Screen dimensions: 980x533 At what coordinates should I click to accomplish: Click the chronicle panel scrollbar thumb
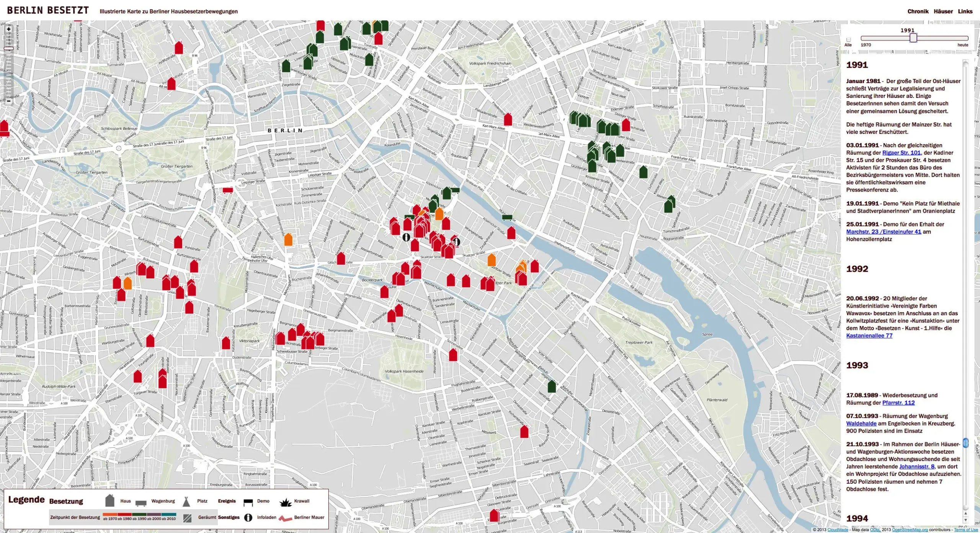[x=965, y=443]
